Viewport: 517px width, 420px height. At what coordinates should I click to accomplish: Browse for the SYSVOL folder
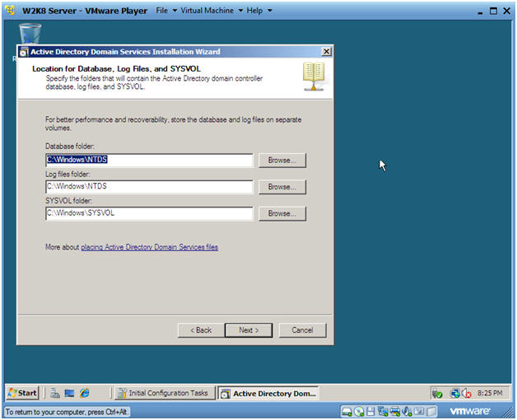tap(282, 214)
